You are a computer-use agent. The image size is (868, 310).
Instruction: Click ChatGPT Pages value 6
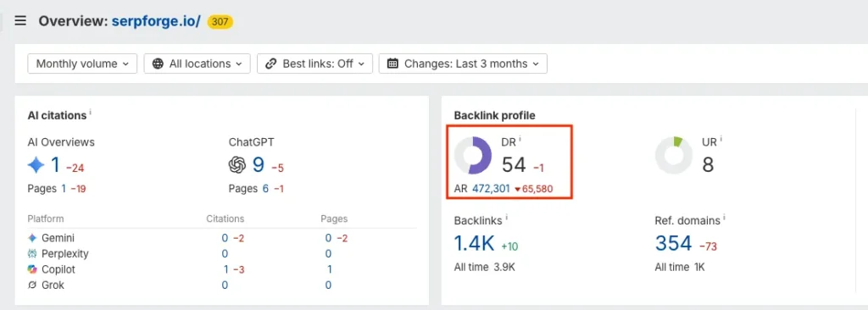coord(265,189)
